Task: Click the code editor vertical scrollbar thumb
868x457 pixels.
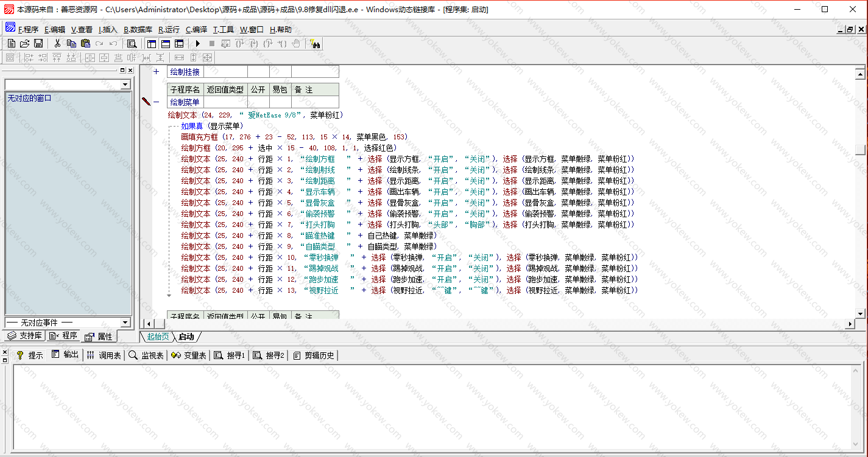Action: tap(859, 150)
